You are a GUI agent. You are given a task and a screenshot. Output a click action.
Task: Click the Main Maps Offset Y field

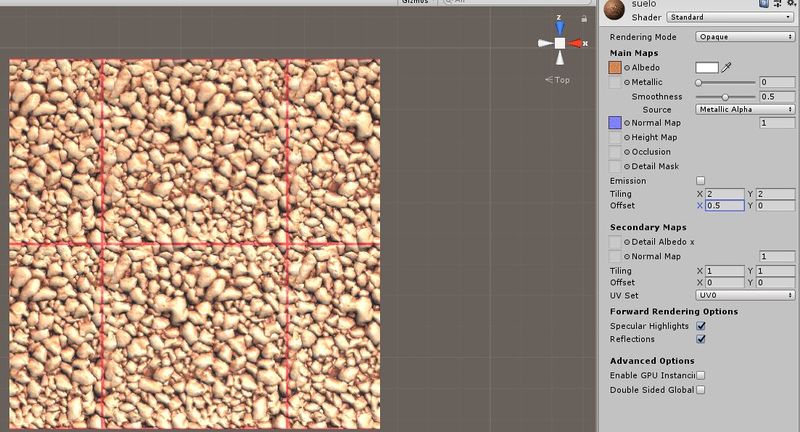tap(776, 206)
